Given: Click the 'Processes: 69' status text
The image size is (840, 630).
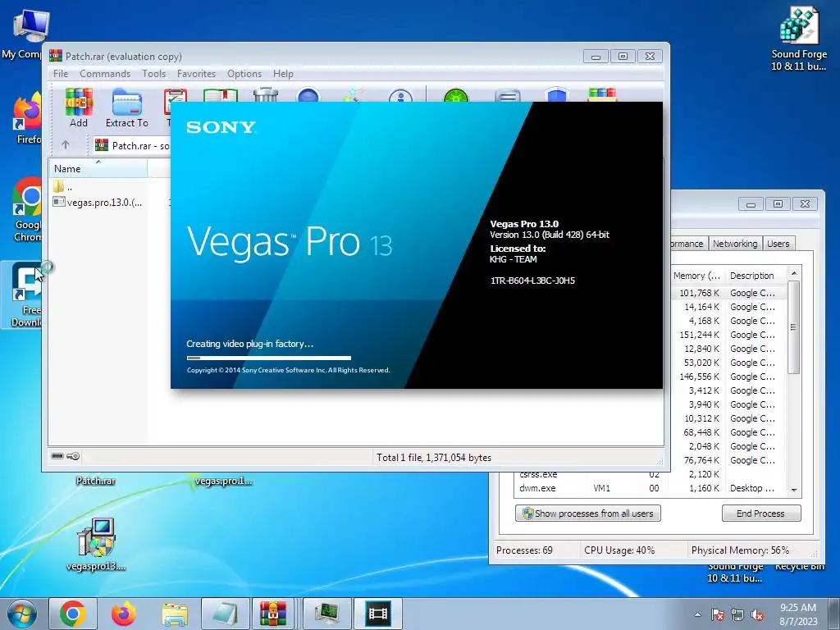Looking at the screenshot, I should coord(524,550).
